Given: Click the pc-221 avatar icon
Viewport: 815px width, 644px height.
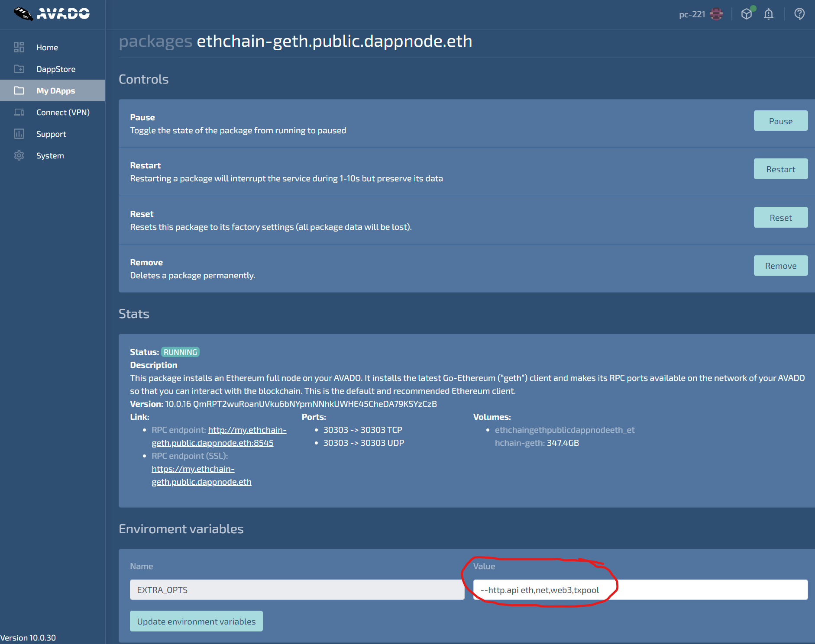Looking at the screenshot, I should pyautogui.click(x=716, y=14).
